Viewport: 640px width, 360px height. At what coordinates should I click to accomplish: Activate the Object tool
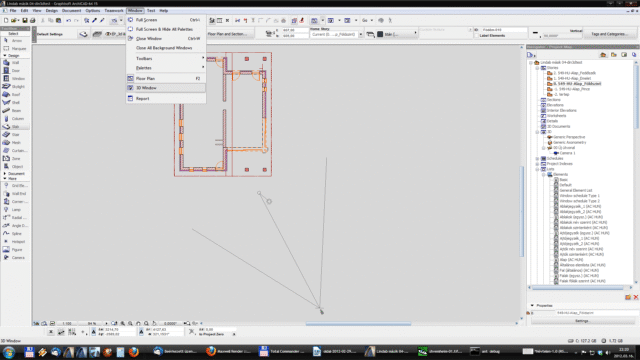click(16, 167)
